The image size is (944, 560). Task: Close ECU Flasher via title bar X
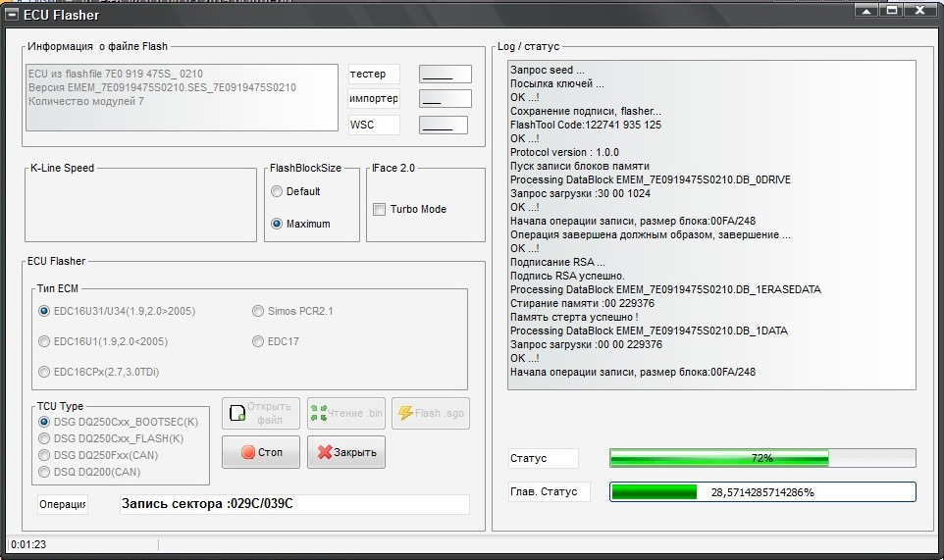point(921,10)
